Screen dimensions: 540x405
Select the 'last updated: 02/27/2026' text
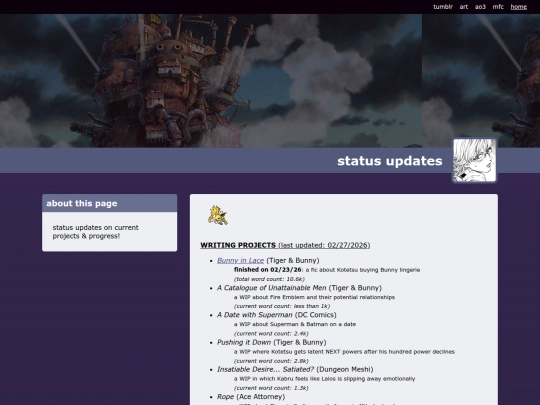[324, 245]
